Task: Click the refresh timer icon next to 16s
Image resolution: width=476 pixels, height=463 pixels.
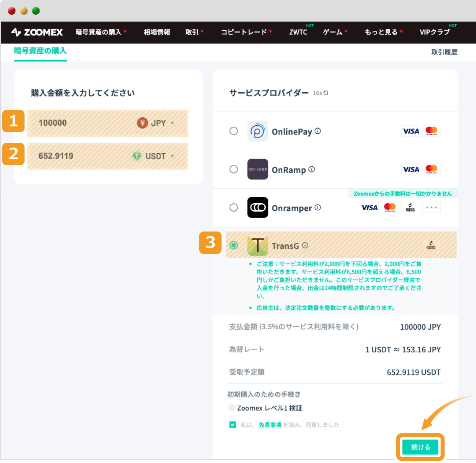Action: [326, 93]
